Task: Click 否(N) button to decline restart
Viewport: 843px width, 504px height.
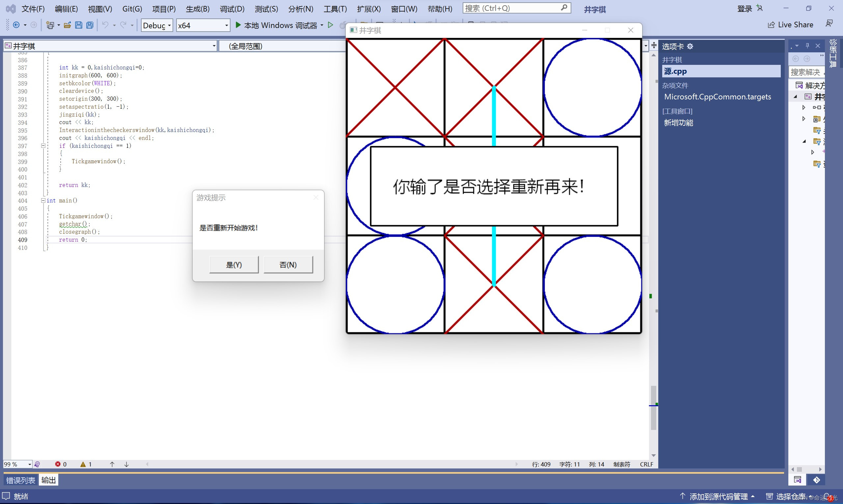Action: point(288,264)
